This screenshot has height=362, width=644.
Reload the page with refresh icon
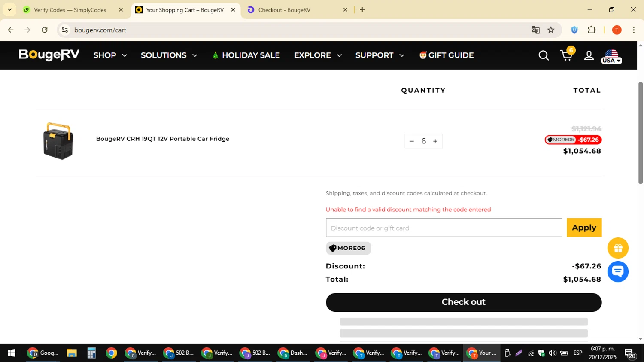[x=45, y=30]
